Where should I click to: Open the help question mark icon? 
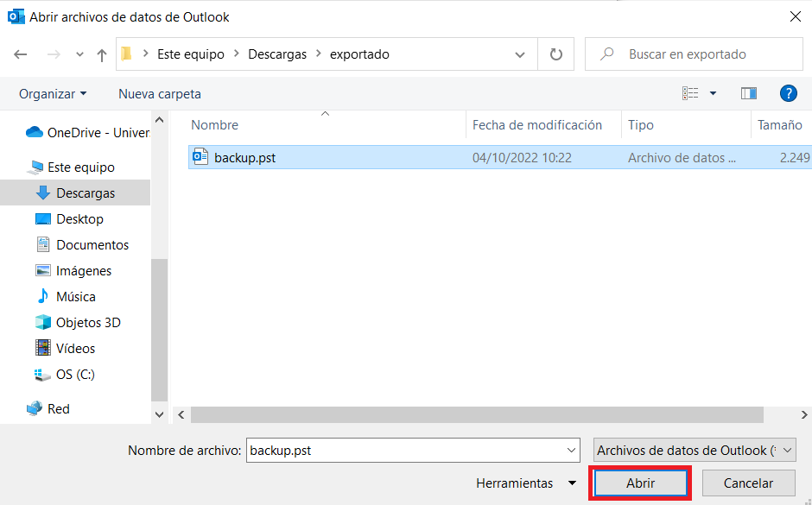pos(788,93)
